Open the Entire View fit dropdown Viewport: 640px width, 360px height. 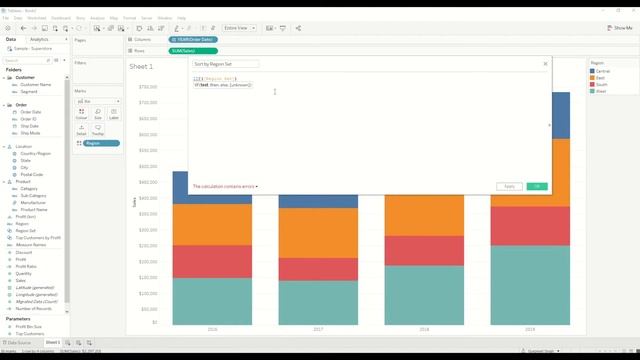pos(239,28)
